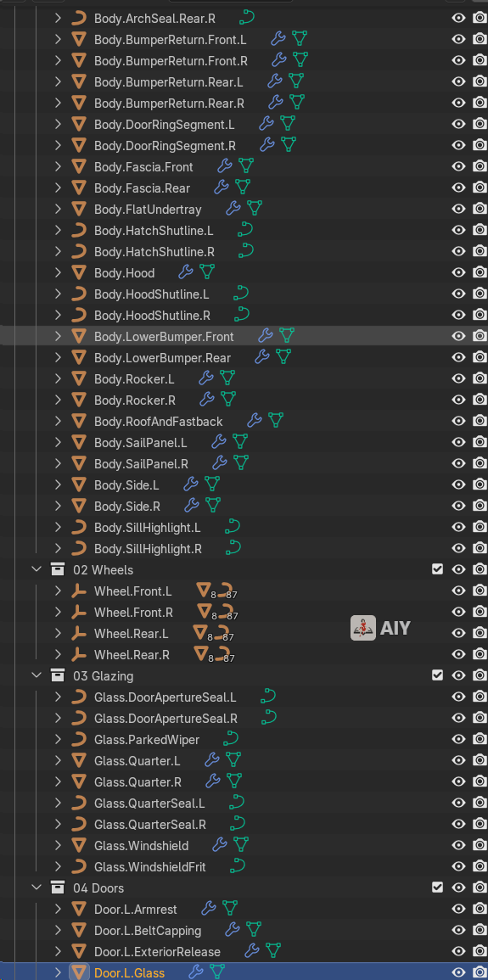Viewport: 488px width, 980px height.
Task: Select Body.SillHighlight.R curve object
Action: coord(148,549)
